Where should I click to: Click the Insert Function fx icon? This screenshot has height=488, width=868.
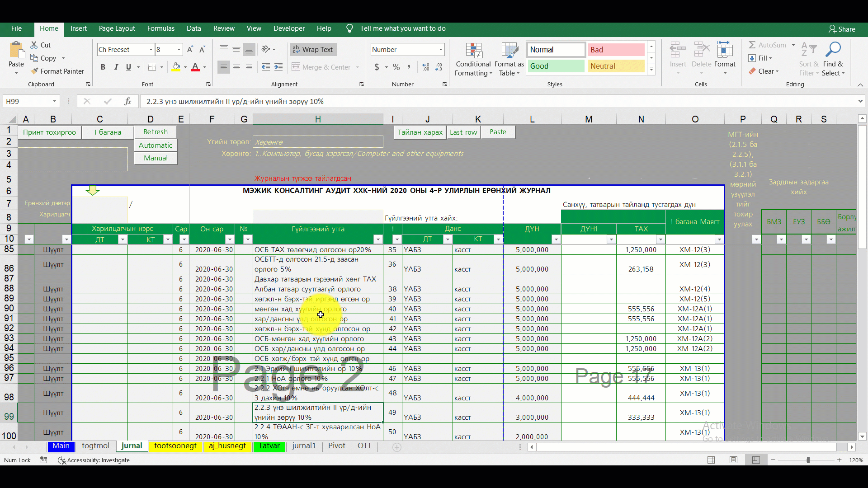[127, 102]
